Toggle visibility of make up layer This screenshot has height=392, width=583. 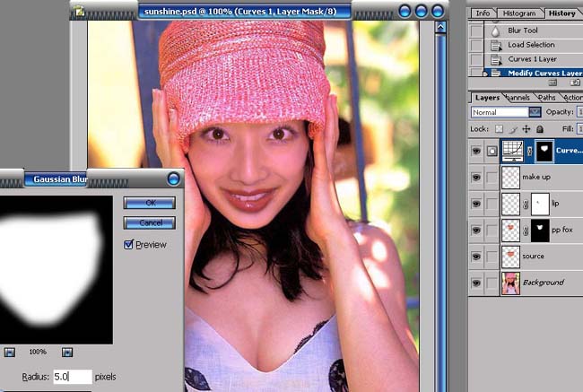(475, 178)
